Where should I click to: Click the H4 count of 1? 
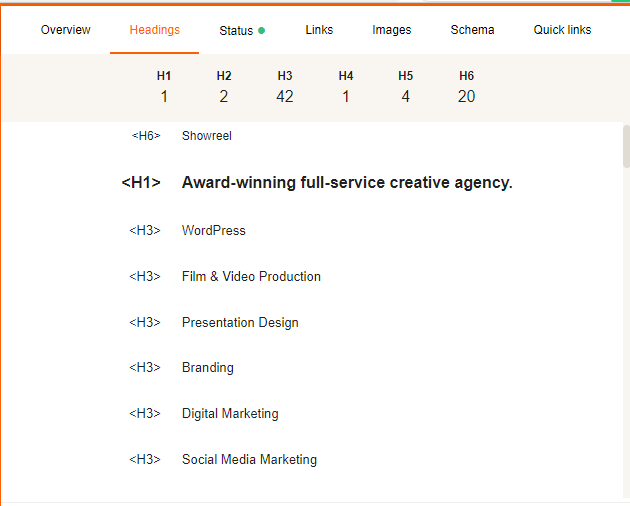coord(346,96)
